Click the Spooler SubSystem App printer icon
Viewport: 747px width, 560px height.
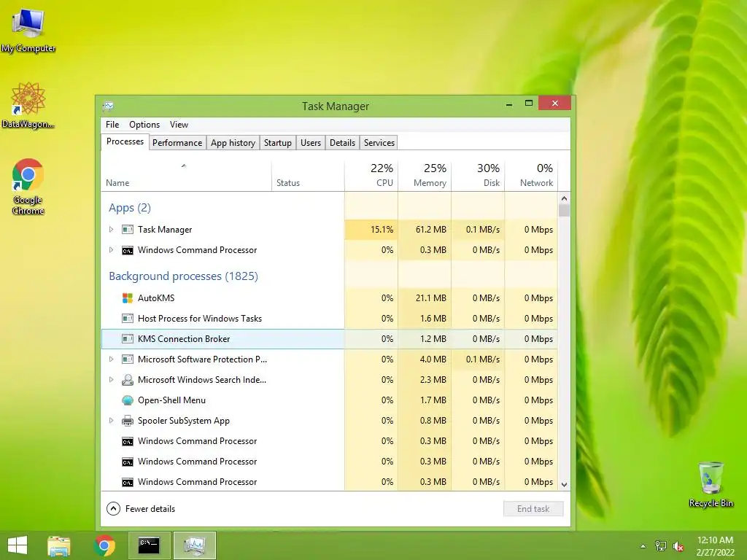[127, 421]
